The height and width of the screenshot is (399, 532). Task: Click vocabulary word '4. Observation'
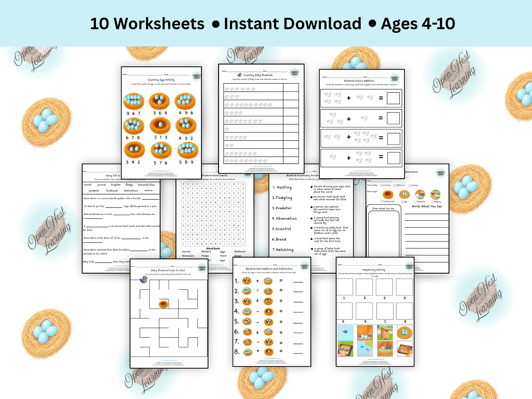(284, 218)
